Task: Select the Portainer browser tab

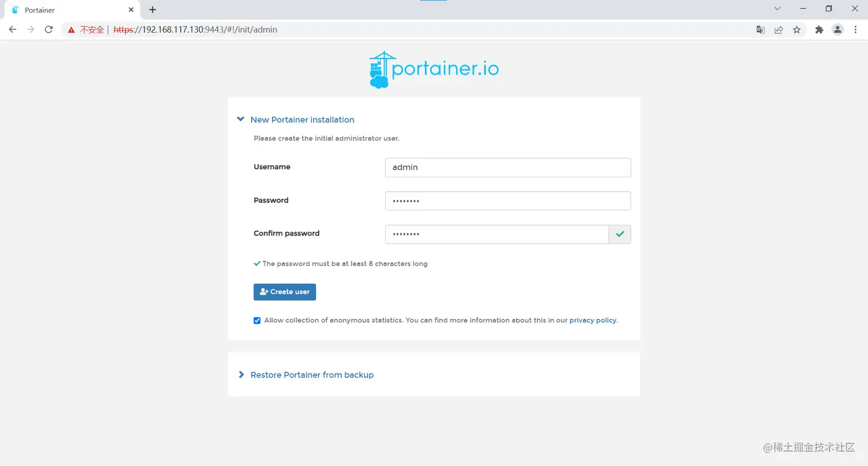Action: pyautogui.click(x=72, y=10)
